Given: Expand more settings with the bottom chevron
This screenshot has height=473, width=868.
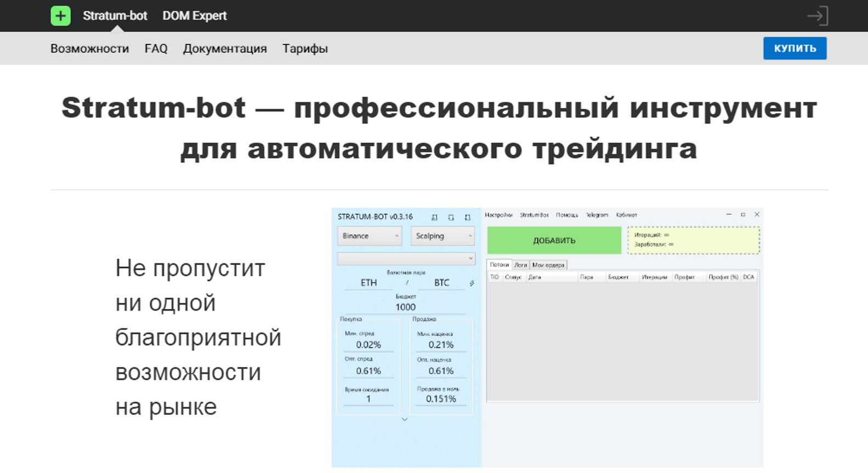Looking at the screenshot, I should pyautogui.click(x=405, y=419).
